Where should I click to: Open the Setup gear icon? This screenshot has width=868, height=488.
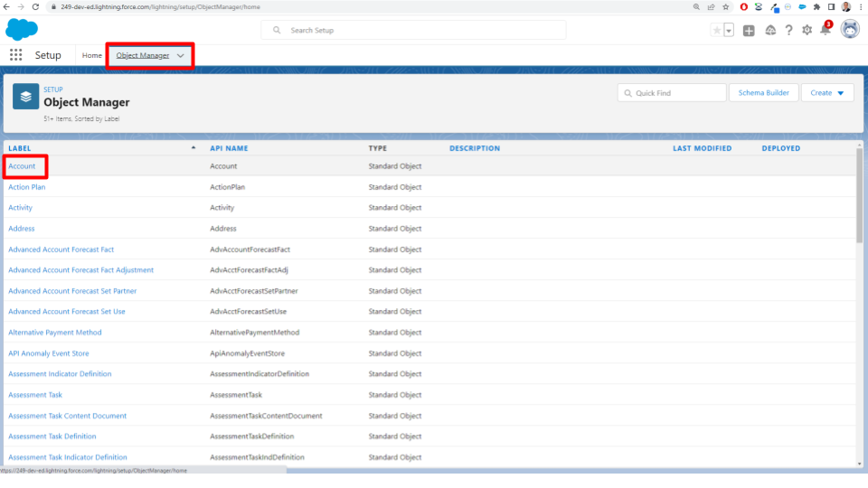pyautogui.click(x=807, y=31)
